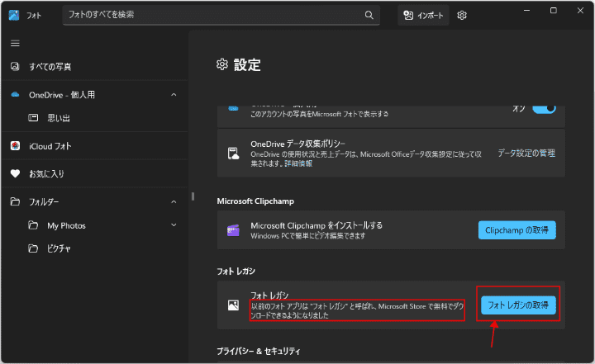Click the ピクチャ folder icon
Screen dimensions: 595x364
(33, 248)
